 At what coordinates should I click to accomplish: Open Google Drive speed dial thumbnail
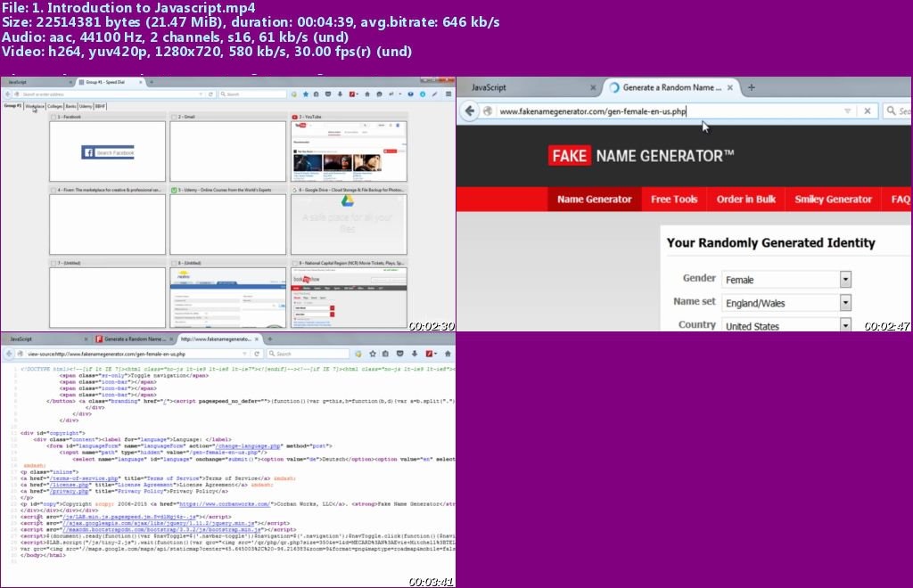[x=349, y=224]
